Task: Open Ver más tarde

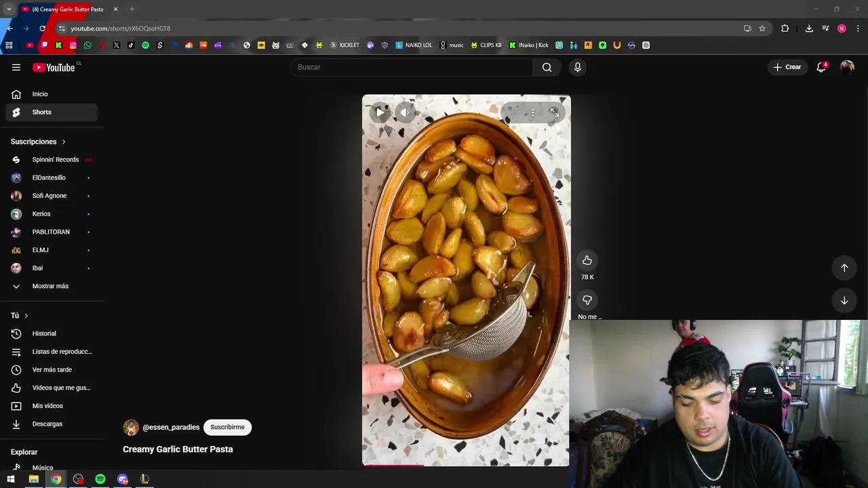Action: click(52, 369)
